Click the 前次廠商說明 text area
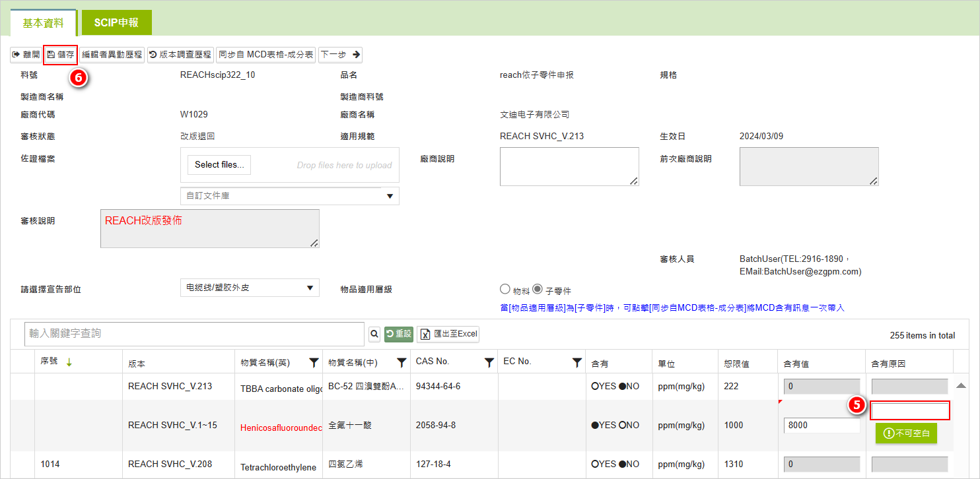 point(809,167)
